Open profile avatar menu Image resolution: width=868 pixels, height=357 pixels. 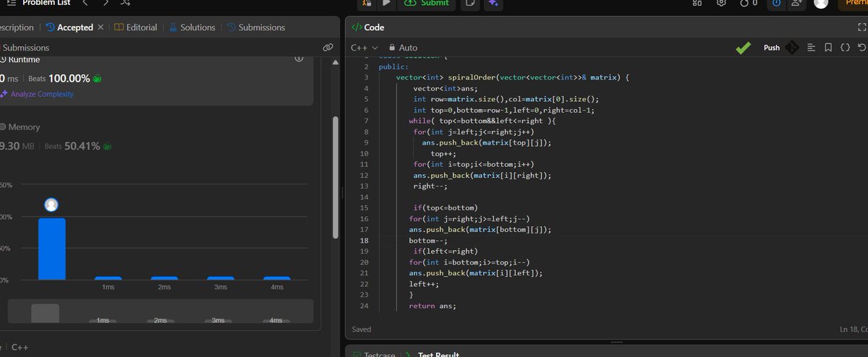pos(820,3)
